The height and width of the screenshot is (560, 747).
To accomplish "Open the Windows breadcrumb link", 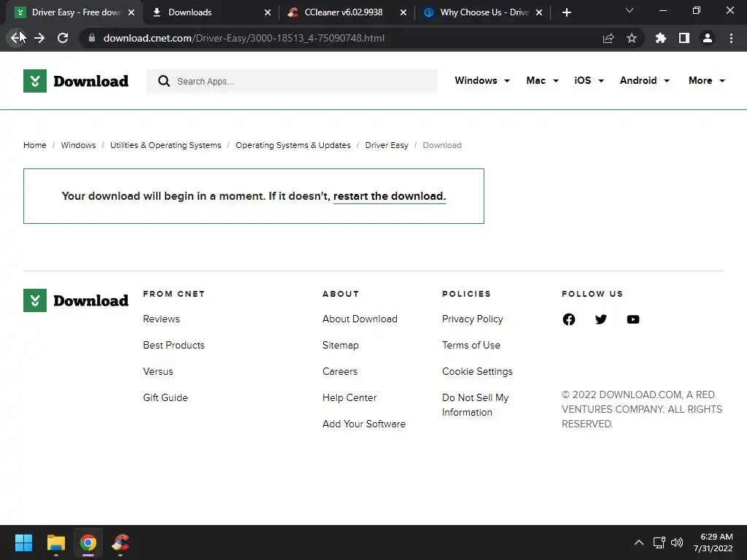I will (78, 145).
